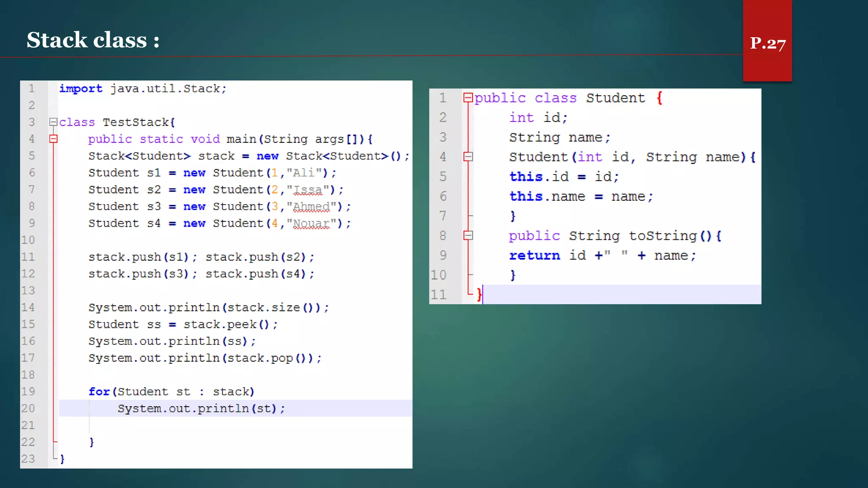The image size is (868, 488).
Task: Click the 'public static void main' line
Action: (x=230, y=139)
